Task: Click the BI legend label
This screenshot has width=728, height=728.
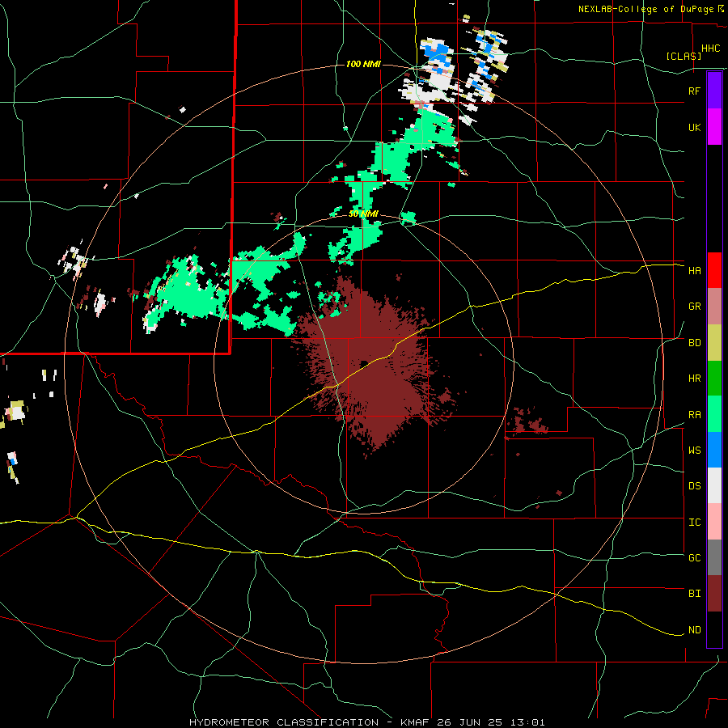Action: (x=694, y=594)
